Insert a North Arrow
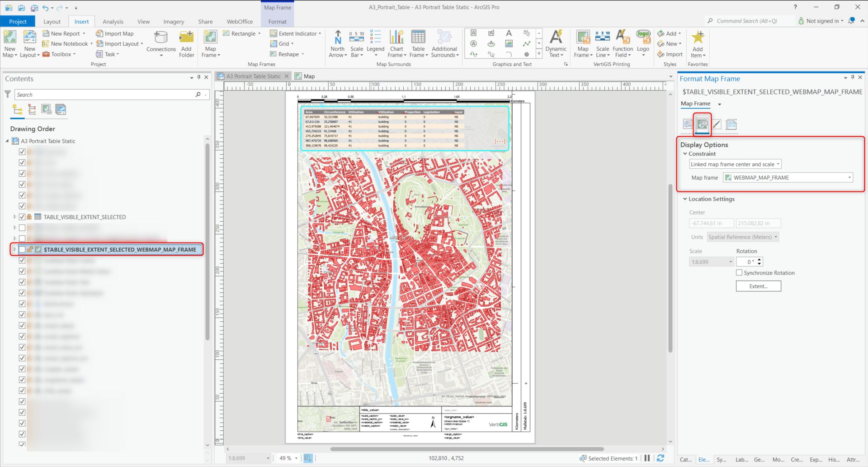 pos(338,43)
